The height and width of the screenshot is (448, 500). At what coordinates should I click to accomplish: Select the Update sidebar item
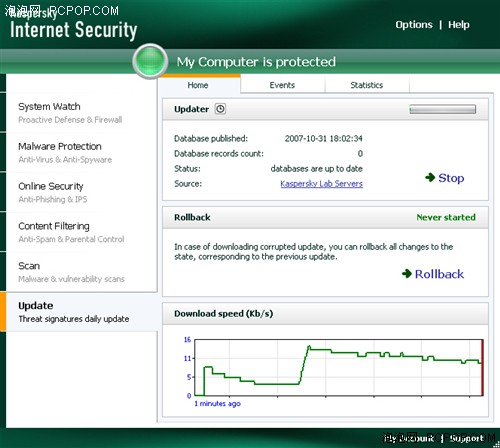pos(81,312)
